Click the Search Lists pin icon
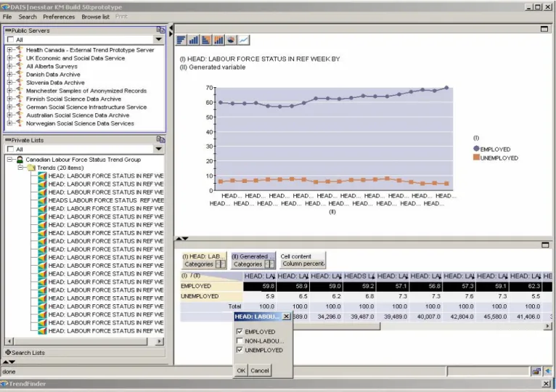The image size is (556, 392). point(8,352)
